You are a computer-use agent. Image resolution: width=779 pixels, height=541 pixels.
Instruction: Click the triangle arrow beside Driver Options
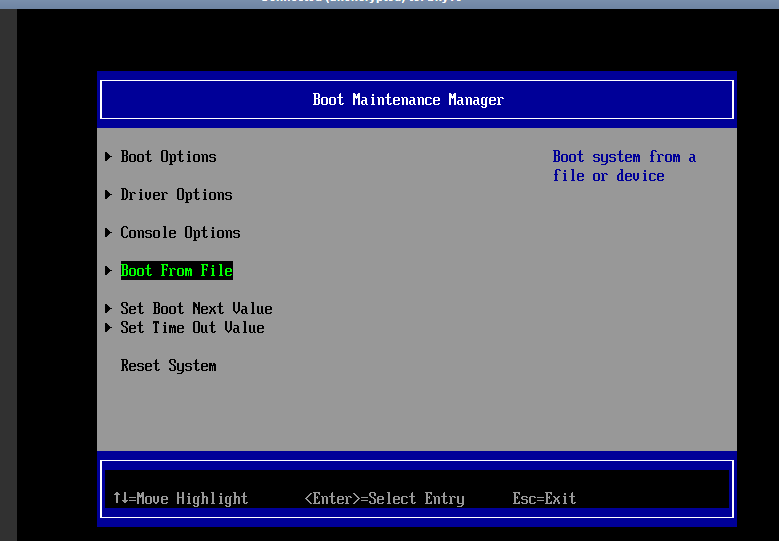pyautogui.click(x=108, y=194)
